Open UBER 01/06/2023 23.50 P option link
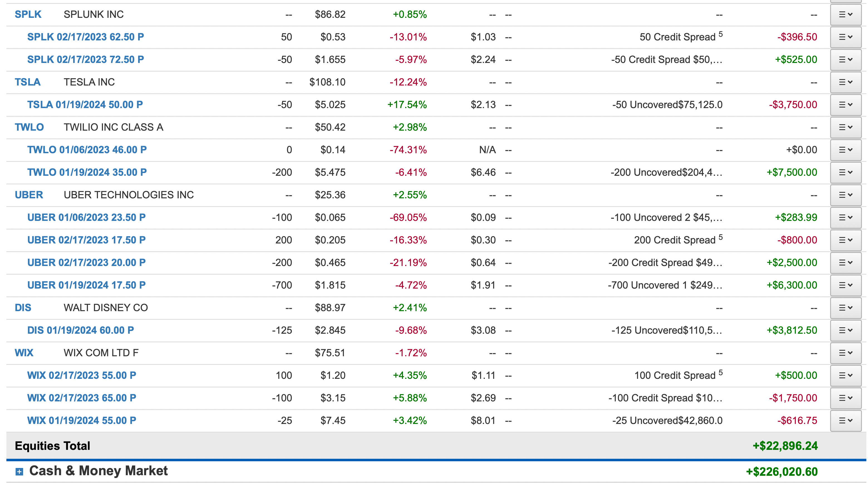 tap(86, 218)
